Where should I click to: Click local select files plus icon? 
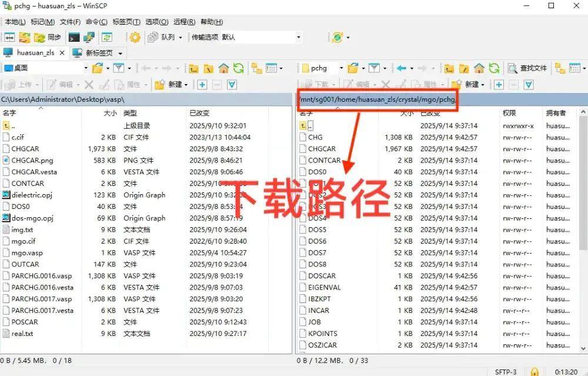point(202,84)
